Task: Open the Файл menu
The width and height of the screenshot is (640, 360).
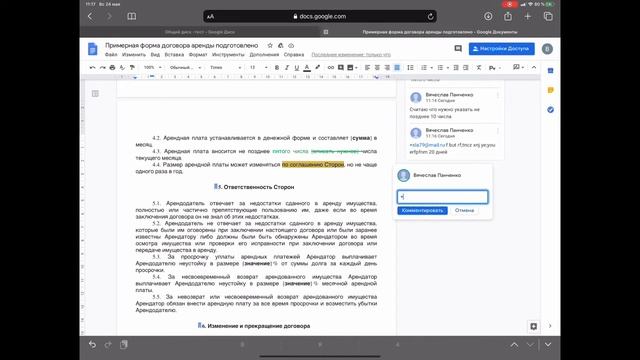Action: (x=111, y=55)
